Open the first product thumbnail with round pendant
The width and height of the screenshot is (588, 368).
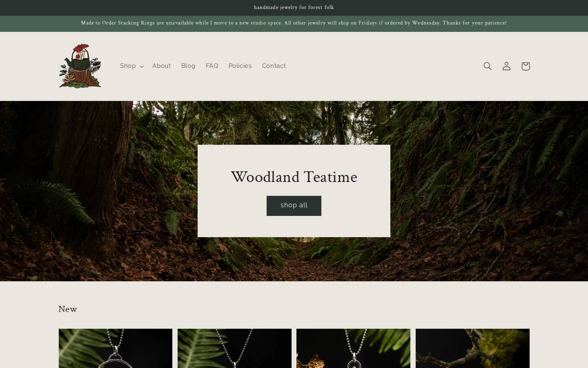(116, 348)
